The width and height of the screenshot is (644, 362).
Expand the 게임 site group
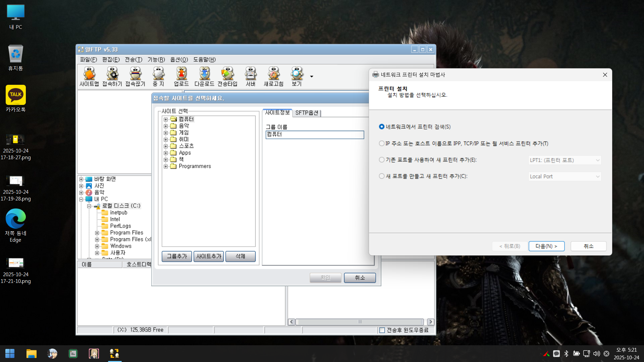click(x=166, y=133)
